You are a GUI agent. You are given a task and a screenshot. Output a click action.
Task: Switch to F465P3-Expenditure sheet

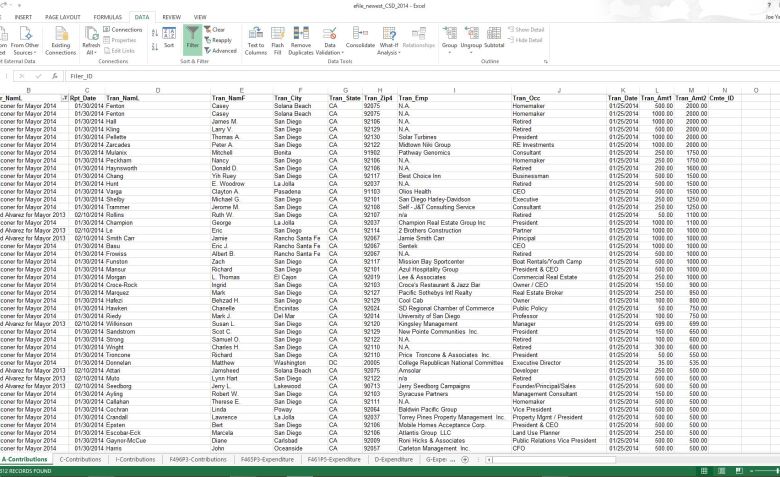tap(267, 460)
